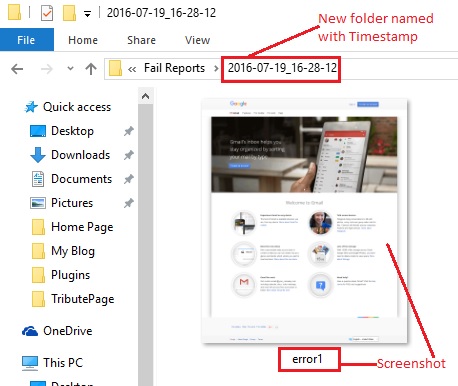The width and height of the screenshot is (458, 386).
Task: Click the Desktop monitor icon
Action: 38,131
